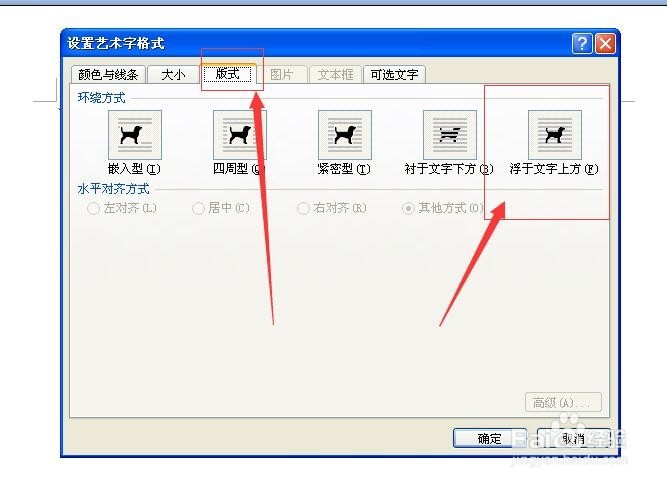The image size is (667, 483).
Task: Click the 环绕方式 section label
Action: 102,98
